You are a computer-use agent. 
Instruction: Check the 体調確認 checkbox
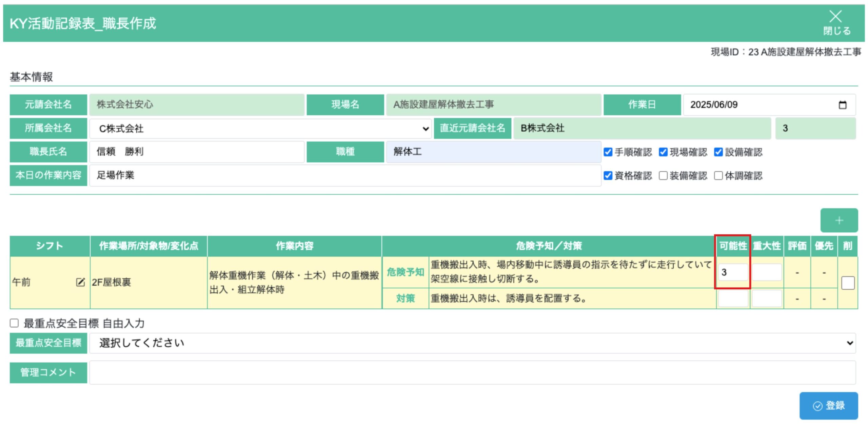point(718,175)
